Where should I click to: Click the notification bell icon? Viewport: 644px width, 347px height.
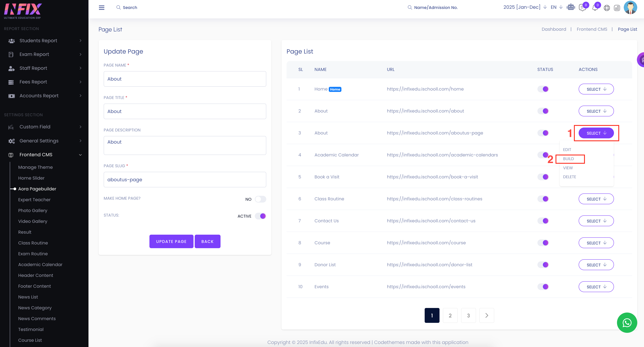tap(595, 8)
